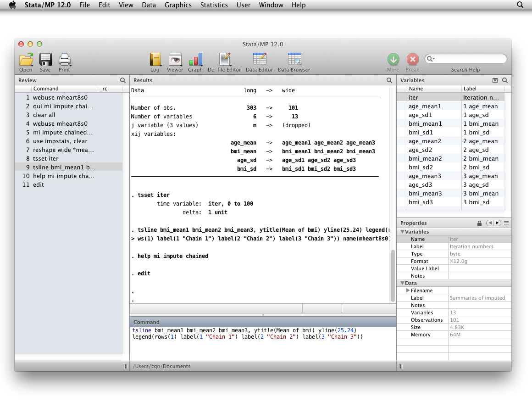The width and height of the screenshot is (532, 402).
Task: Go to previous variable in Properties panel
Action: (490, 223)
